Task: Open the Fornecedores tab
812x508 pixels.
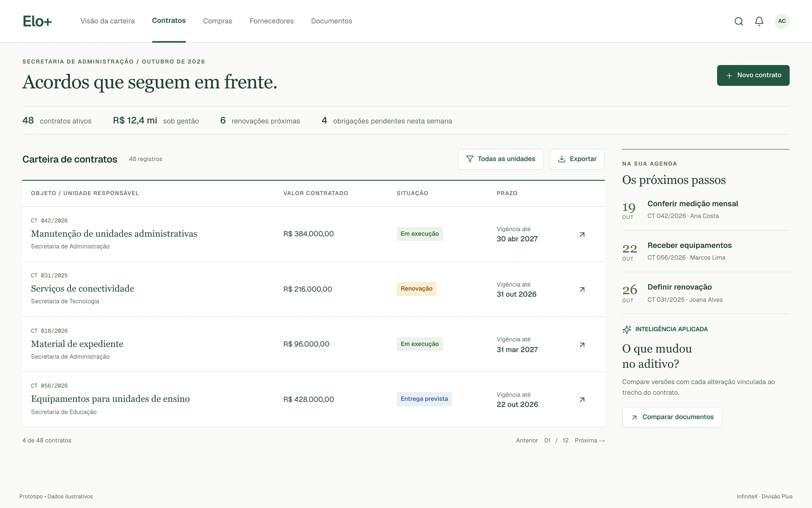Action: pyautogui.click(x=272, y=21)
